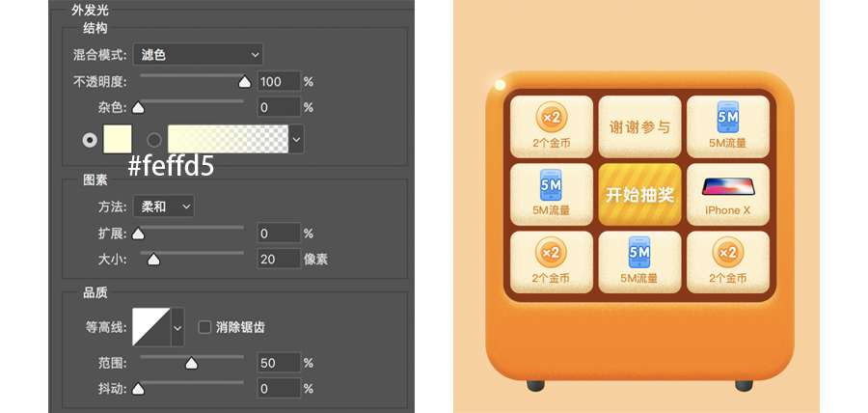The height and width of the screenshot is (413, 868).
Task: Click the 范围 value field showing 50
Action: [279, 363]
